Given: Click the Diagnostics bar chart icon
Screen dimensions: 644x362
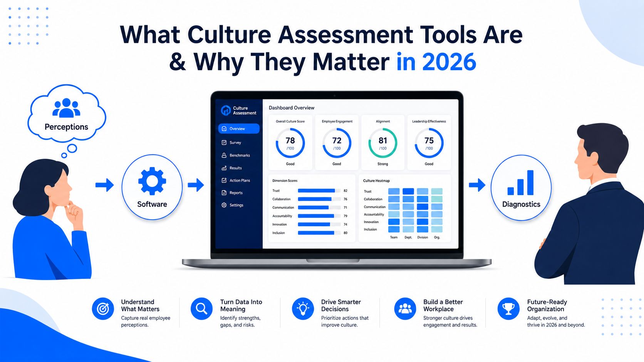Looking at the screenshot, I should pyautogui.click(x=521, y=183).
